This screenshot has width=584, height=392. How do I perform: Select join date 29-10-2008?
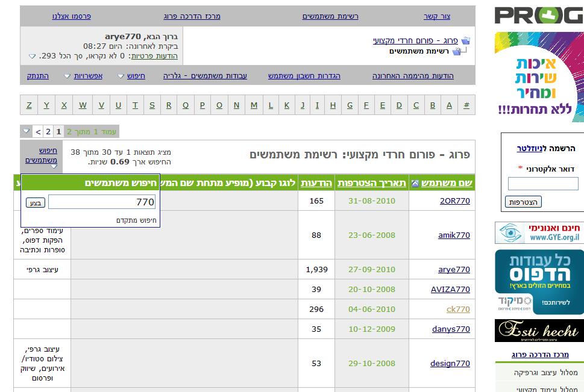pyautogui.click(x=372, y=363)
